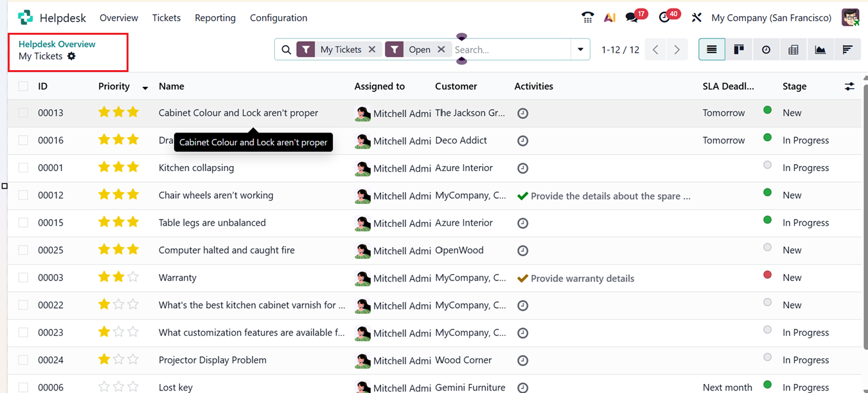Select checkbox for ticket 00013
This screenshot has height=393, width=868.
[23, 113]
